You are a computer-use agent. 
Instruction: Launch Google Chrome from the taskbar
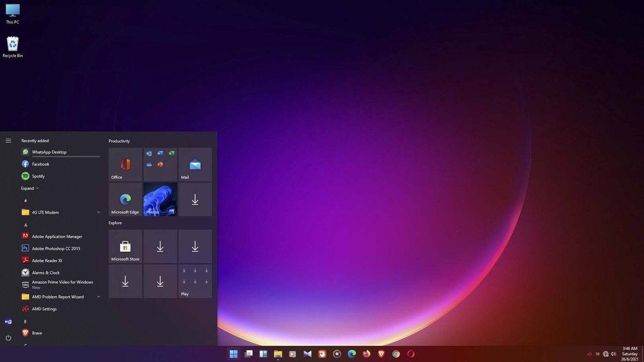click(396, 354)
